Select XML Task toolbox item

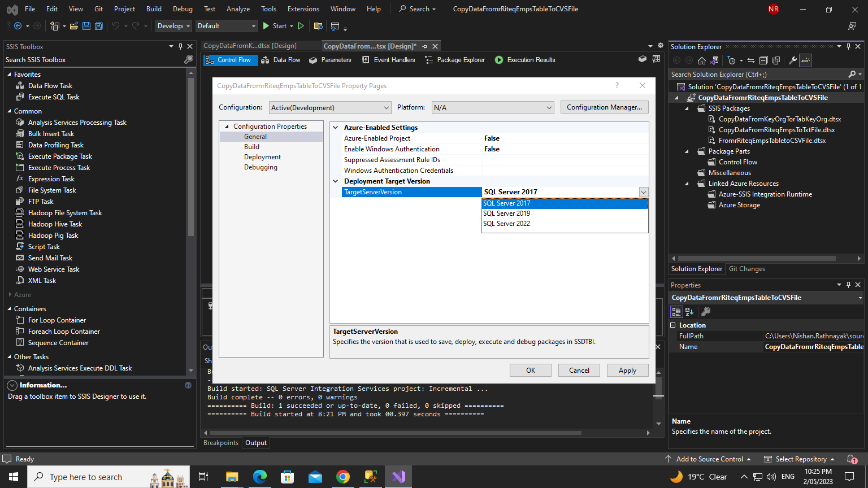point(42,281)
